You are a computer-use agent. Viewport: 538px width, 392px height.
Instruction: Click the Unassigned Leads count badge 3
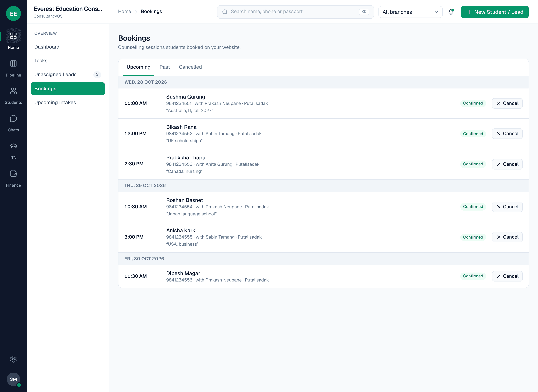97,74
